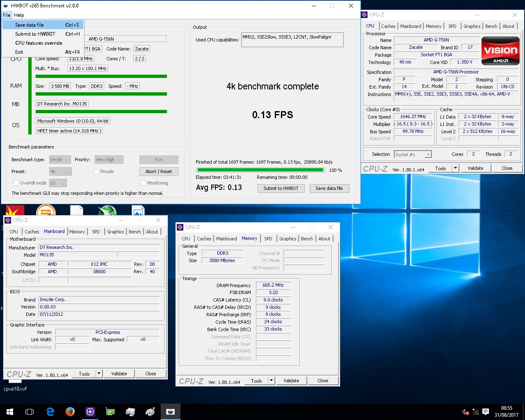Choose CPU features override menu entry

click(x=43, y=43)
